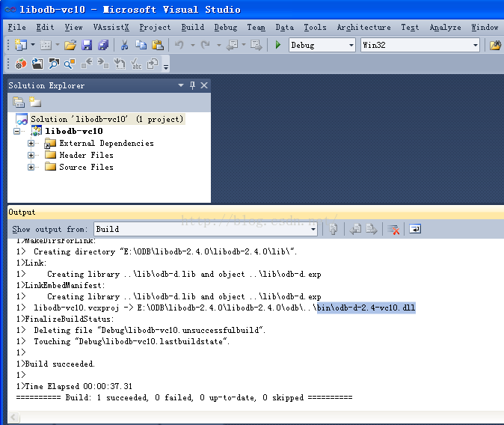Open Solution Explorer window position dropdown
The image size is (504, 425).
coord(181,85)
